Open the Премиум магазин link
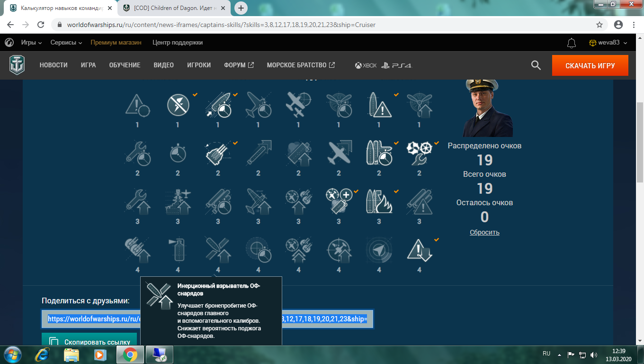 (x=116, y=43)
